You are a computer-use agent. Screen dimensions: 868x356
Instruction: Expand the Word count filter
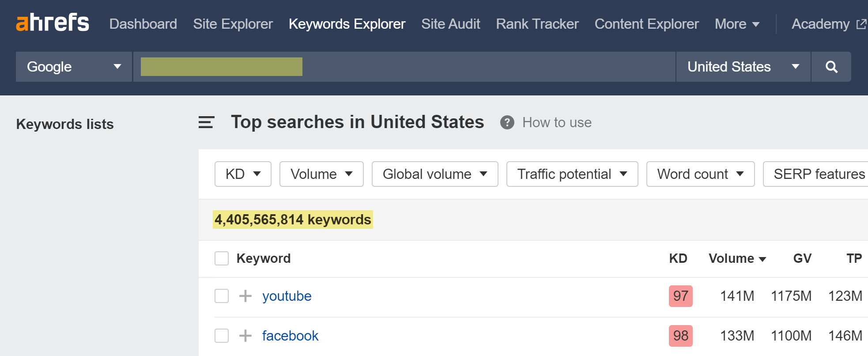click(x=701, y=174)
